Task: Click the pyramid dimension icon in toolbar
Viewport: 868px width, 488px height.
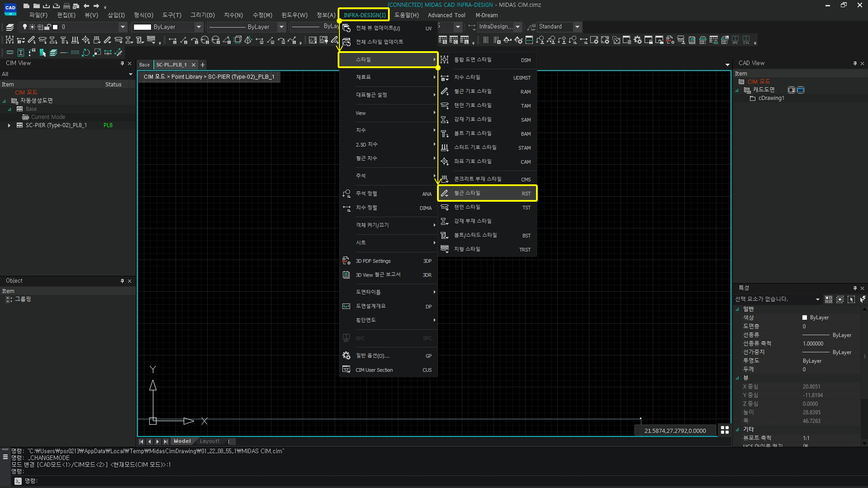Action: (x=248, y=40)
